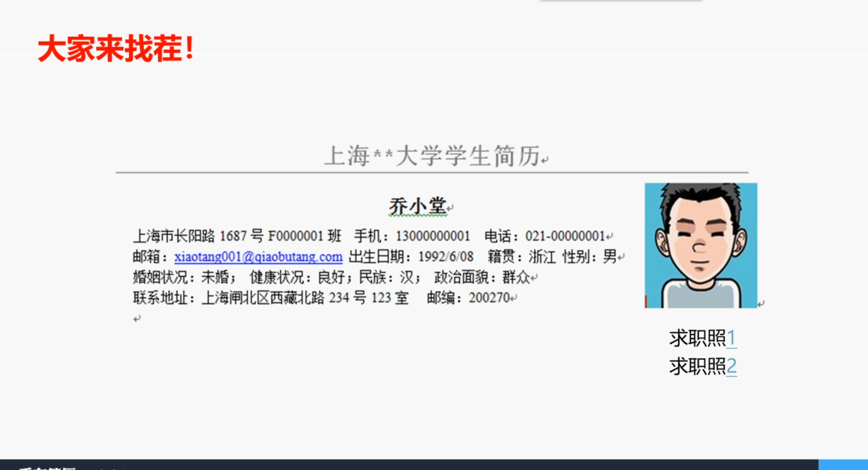
Task: Click the partially visible title in bottom bar
Action: tap(47, 467)
